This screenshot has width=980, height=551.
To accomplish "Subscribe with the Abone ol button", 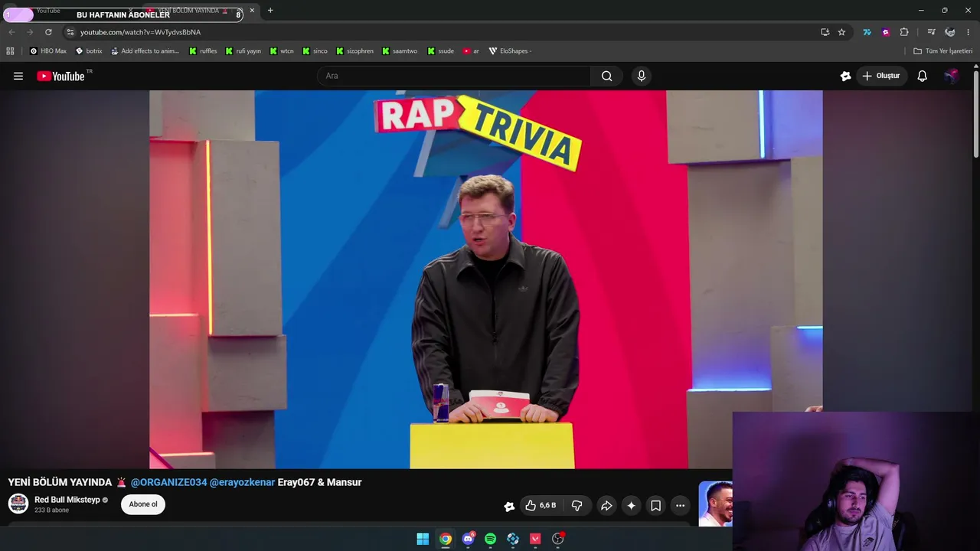I will 143,504.
